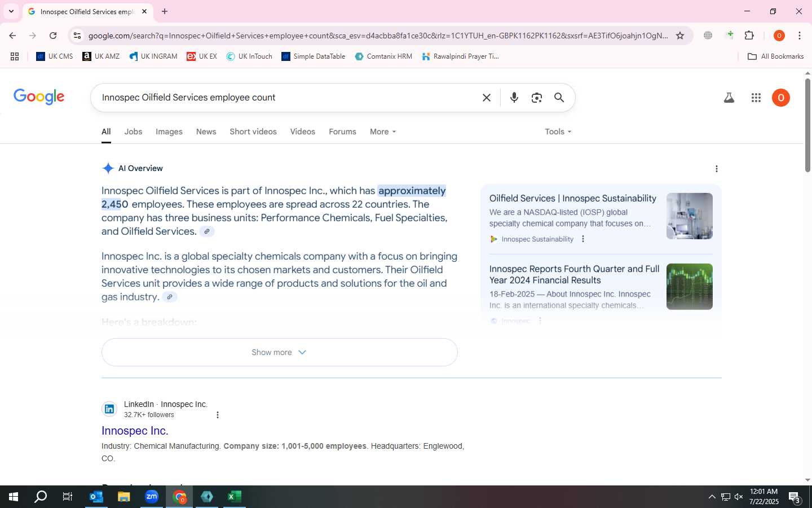812x508 pixels.
Task: Go to Google homepage via logo
Action: [39, 97]
